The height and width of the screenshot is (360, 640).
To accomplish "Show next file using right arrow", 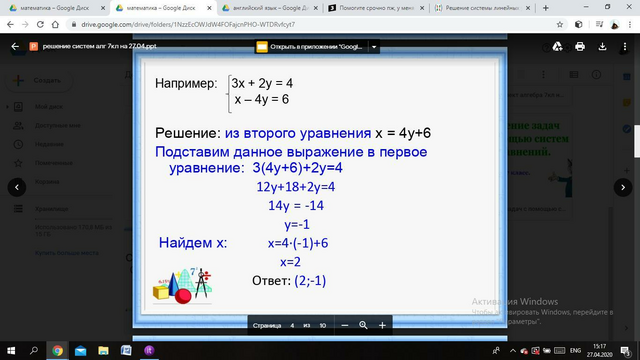I will 623,187.
